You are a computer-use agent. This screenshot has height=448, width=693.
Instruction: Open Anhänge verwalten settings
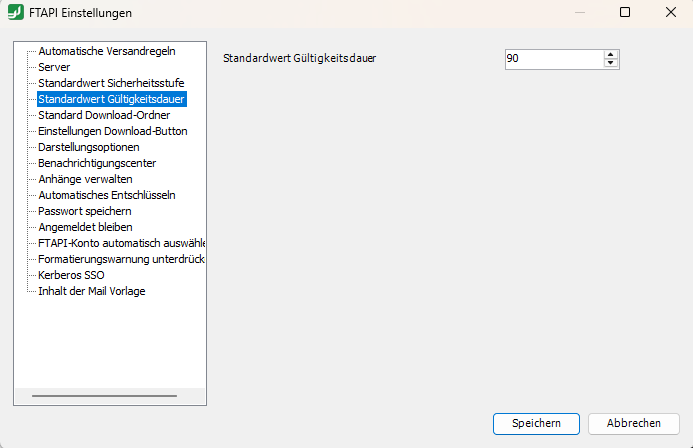85,179
